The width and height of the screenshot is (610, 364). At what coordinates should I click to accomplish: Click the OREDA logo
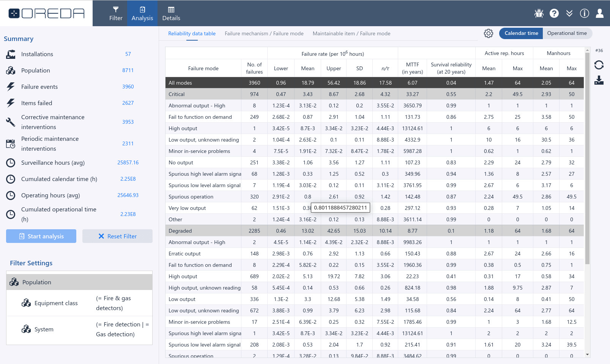pyautogui.click(x=46, y=13)
